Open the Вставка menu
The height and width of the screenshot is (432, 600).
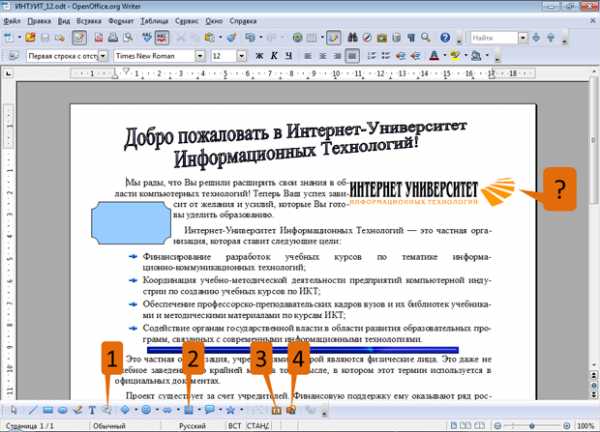pyautogui.click(x=89, y=21)
